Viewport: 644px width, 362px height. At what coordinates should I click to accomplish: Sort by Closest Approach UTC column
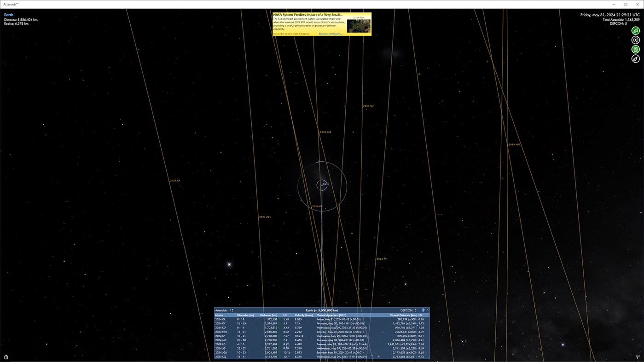[331, 315]
